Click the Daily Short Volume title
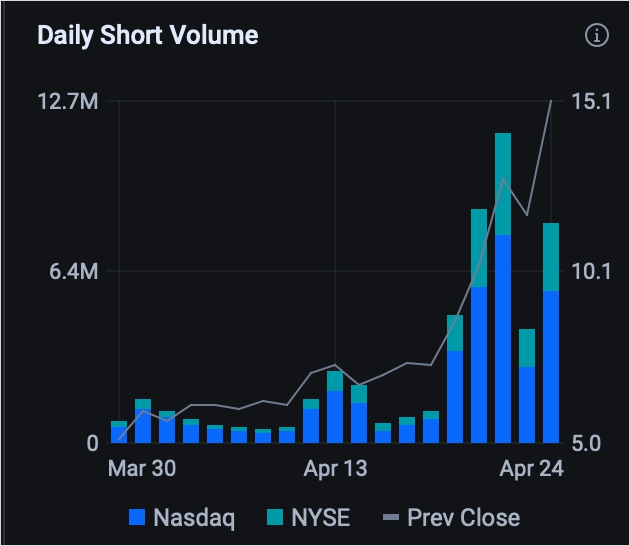 point(147,35)
